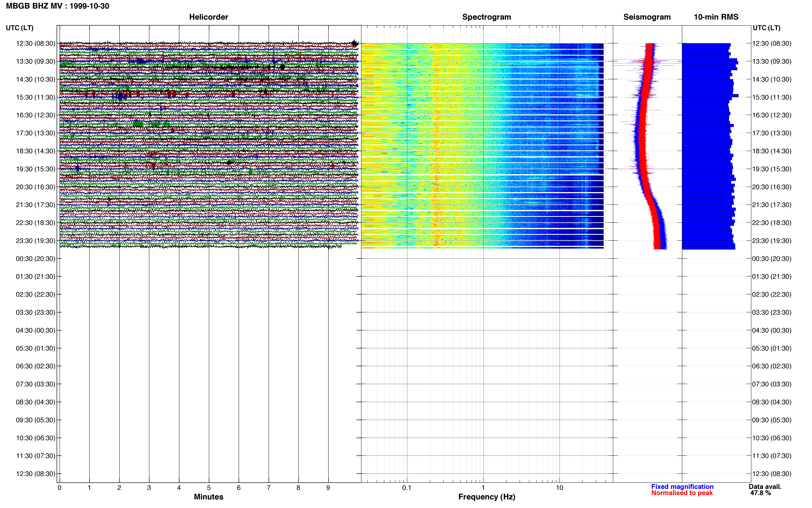Viewport: 812px width, 508px height.
Task: Click the 1 tick on the Minutes axis
Action: click(89, 487)
